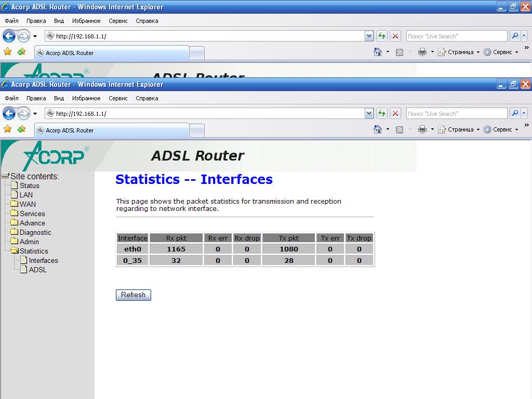Open the Страница dropdown in the lower toolbar
The height and width of the screenshot is (399, 532).
459,129
